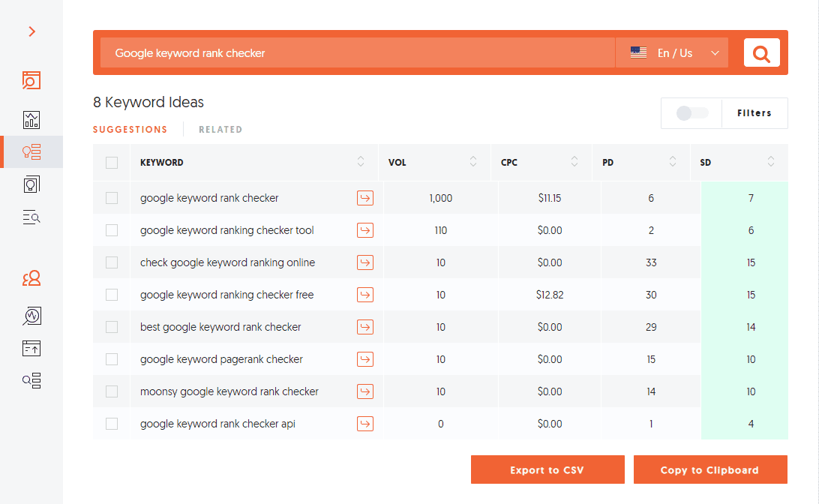Open the content ideas lightbulb page icon
Screen dimensions: 819x504
click(31, 184)
